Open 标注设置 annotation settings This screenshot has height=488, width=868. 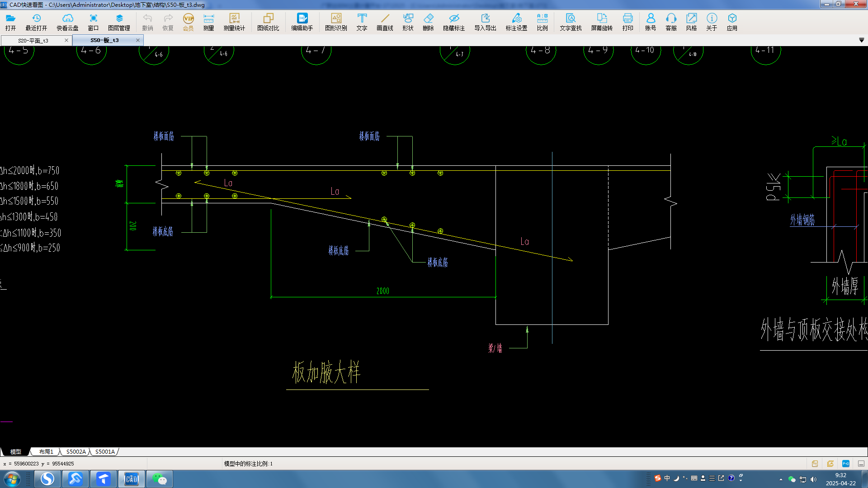pos(516,22)
